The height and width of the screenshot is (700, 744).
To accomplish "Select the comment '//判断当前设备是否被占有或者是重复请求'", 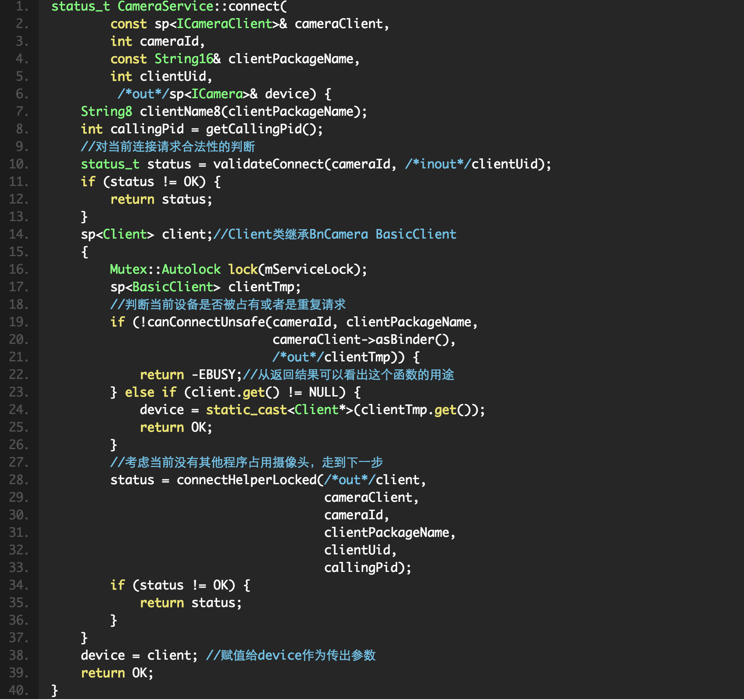I will [228, 304].
